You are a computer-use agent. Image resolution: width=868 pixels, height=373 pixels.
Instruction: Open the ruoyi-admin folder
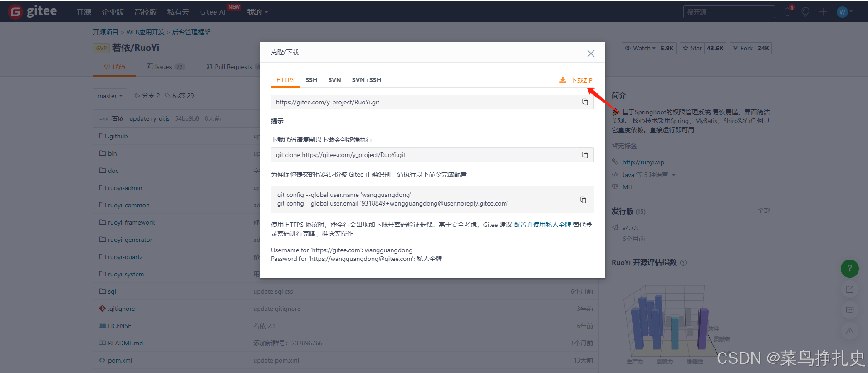[125, 188]
